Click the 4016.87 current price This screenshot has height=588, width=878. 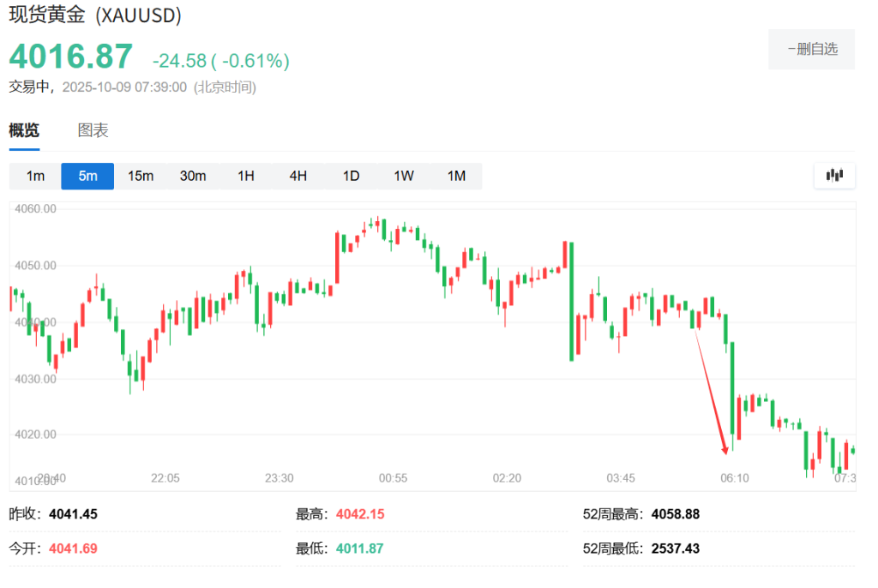coord(71,57)
